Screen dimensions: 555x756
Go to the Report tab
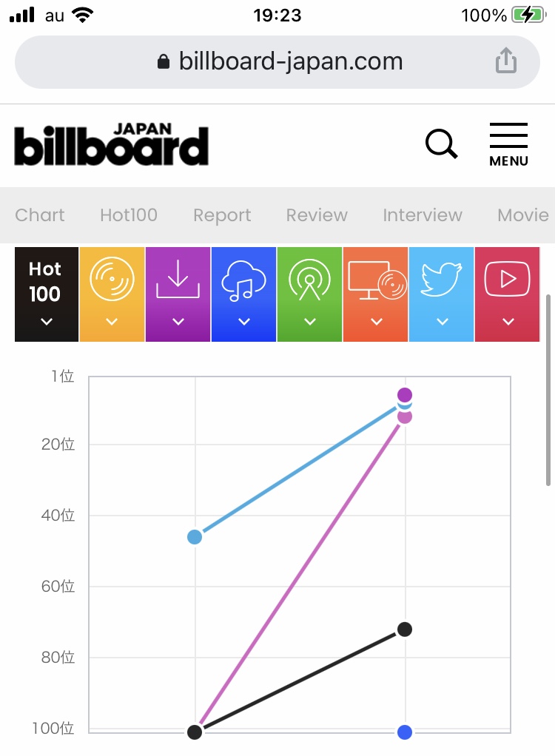(222, 215)
